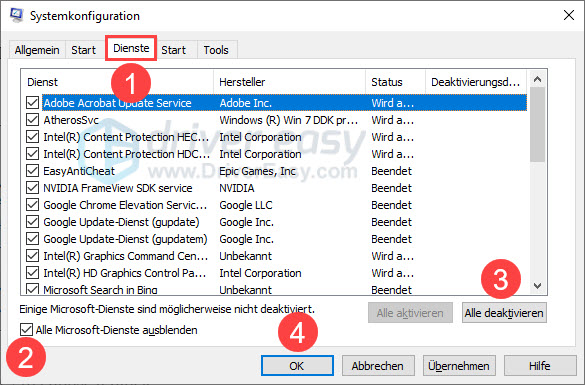
Task: Switch to the Allgemein tab
Action: pos(37,50)
